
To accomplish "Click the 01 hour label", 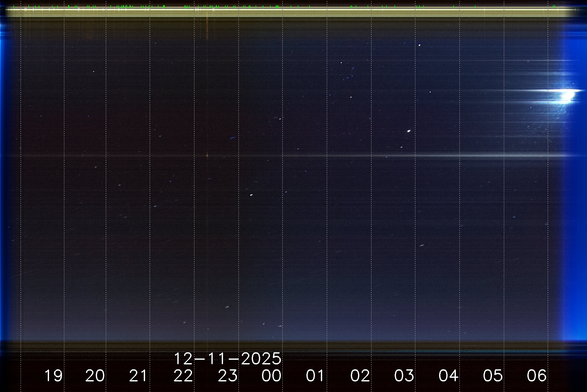I will [315, 375].
